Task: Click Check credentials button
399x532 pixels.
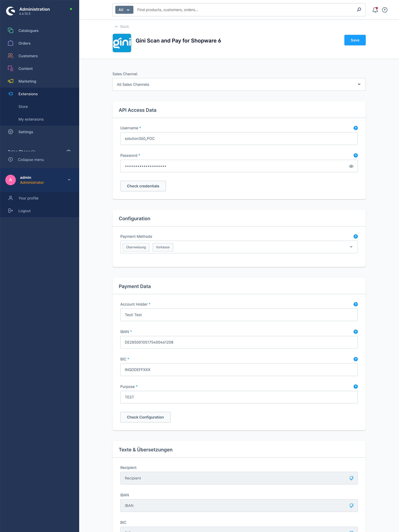Action: (143, 186)
